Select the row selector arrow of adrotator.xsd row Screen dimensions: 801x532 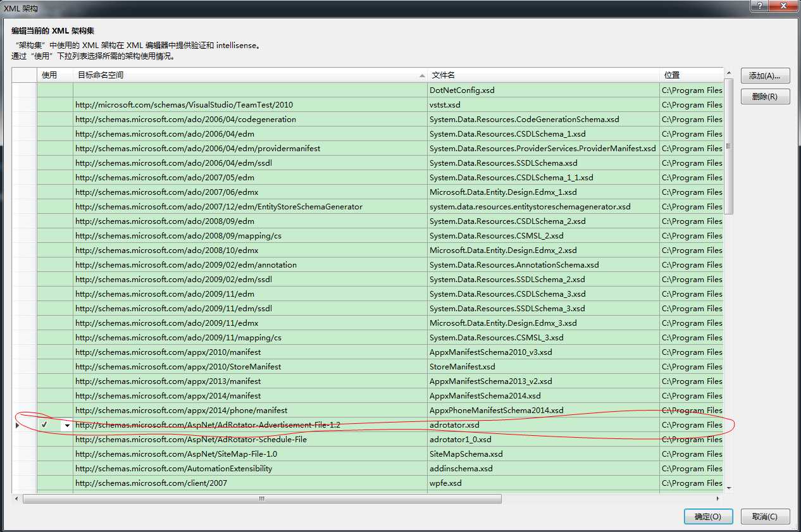tap(17, 425)
